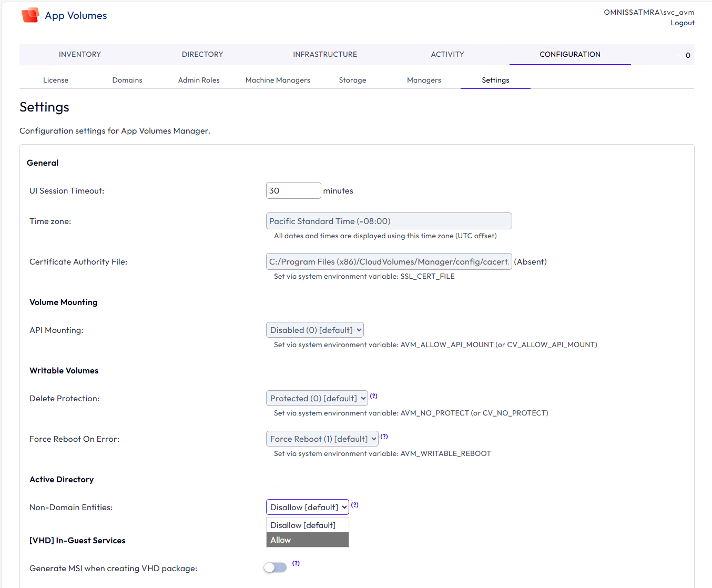Open the API Mounting dropdown
Image resolution: width=712 pixels, height=588 pixels.
pyautogui.click(x=315, y=330)
